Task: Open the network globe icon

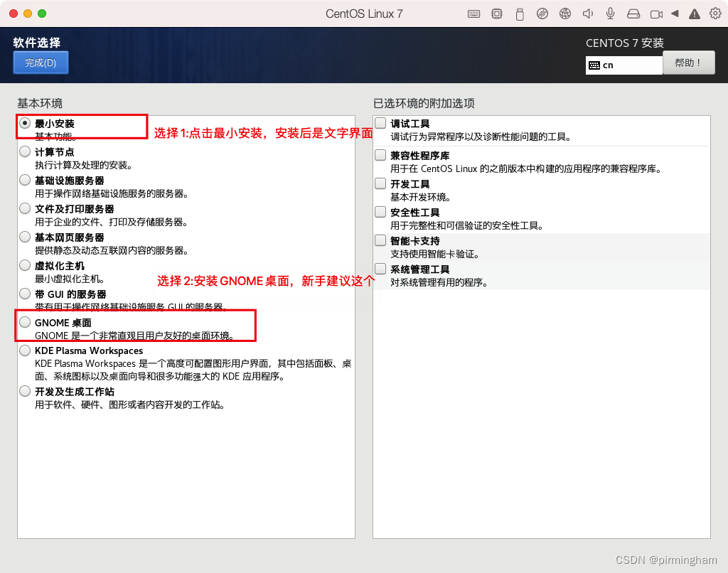Action: point(565,14)
